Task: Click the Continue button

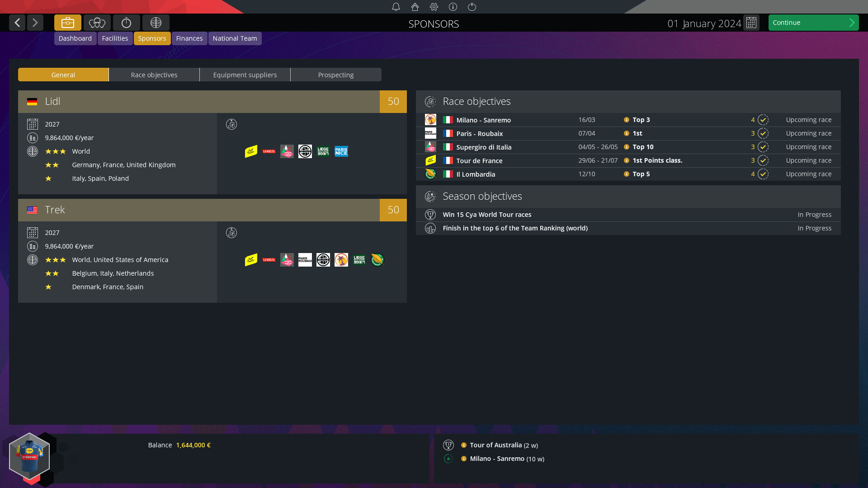Action: click(813, 23)
